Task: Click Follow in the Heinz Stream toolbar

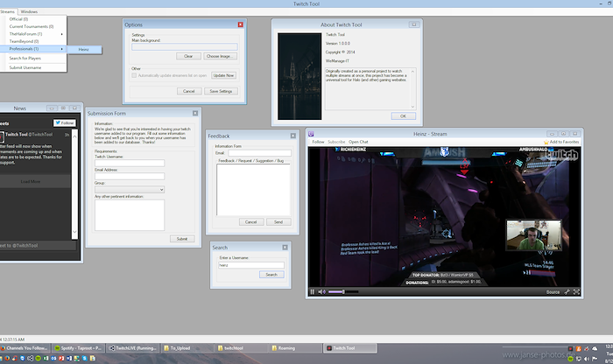Action: [318, 142]
